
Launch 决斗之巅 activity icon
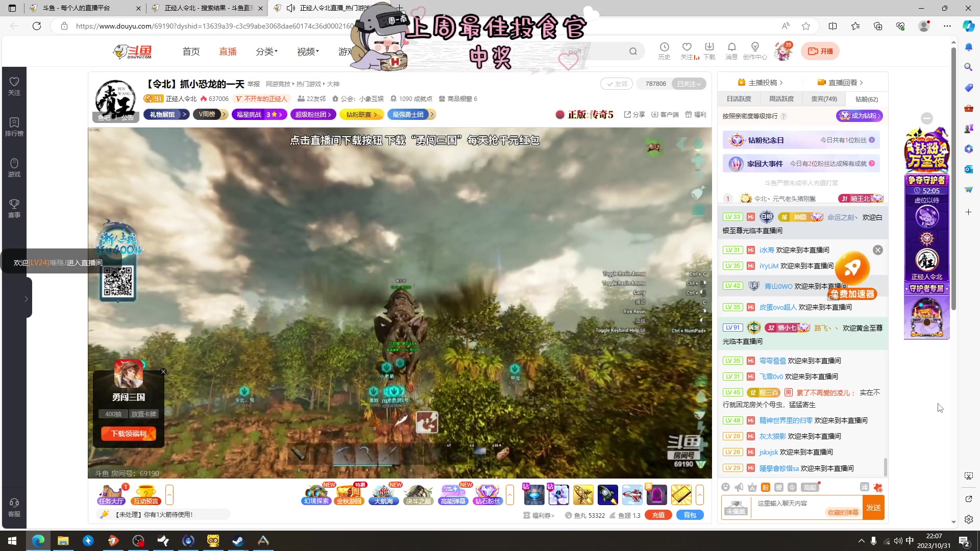419,495
